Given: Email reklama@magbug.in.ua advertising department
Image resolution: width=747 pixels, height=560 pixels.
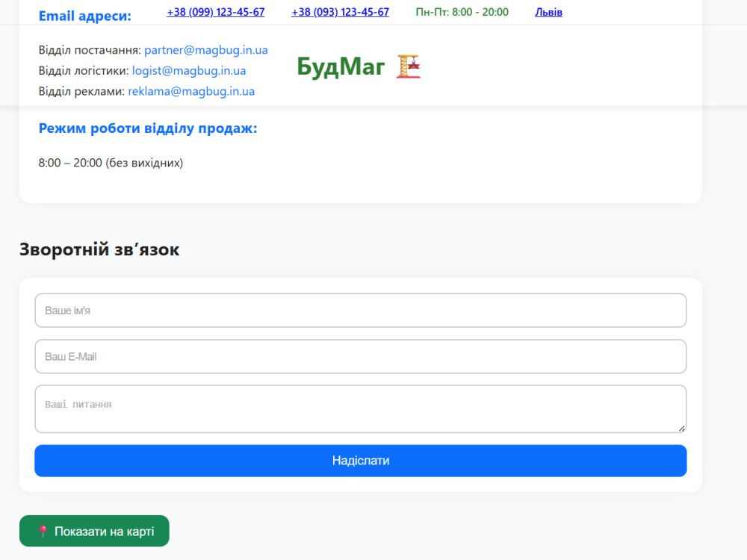Looking at the screenshot, I should pyautogui.click(x=191, y=91).
